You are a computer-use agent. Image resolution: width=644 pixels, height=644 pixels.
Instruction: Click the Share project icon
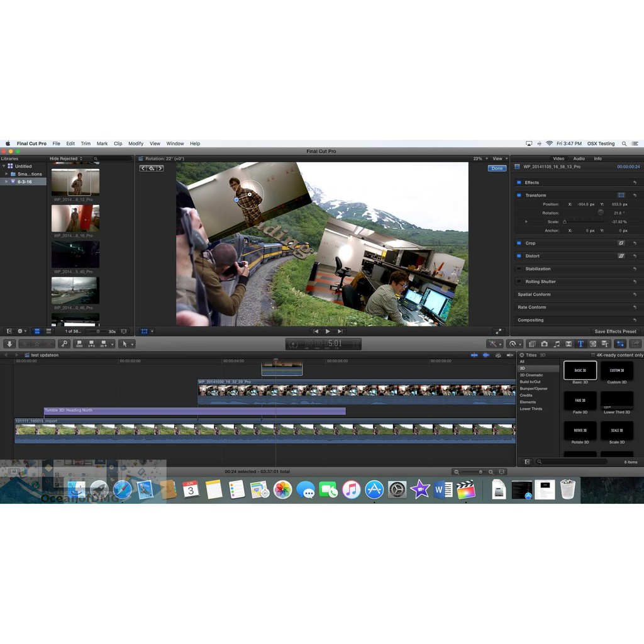635,344
